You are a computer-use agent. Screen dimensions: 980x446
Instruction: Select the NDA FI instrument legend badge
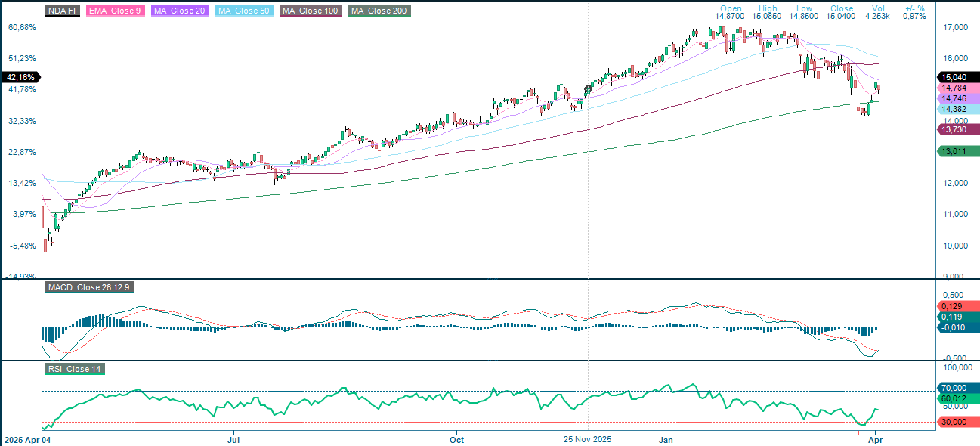61,11
